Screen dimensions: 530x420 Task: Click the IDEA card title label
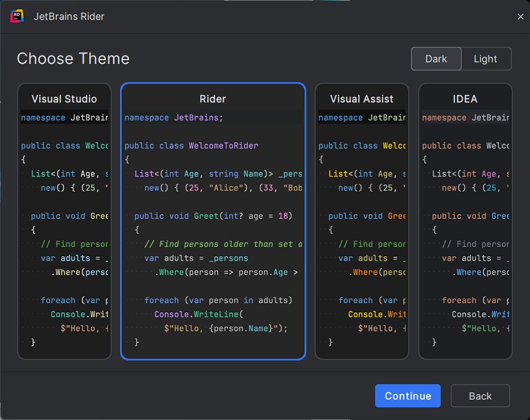[465, 99]
